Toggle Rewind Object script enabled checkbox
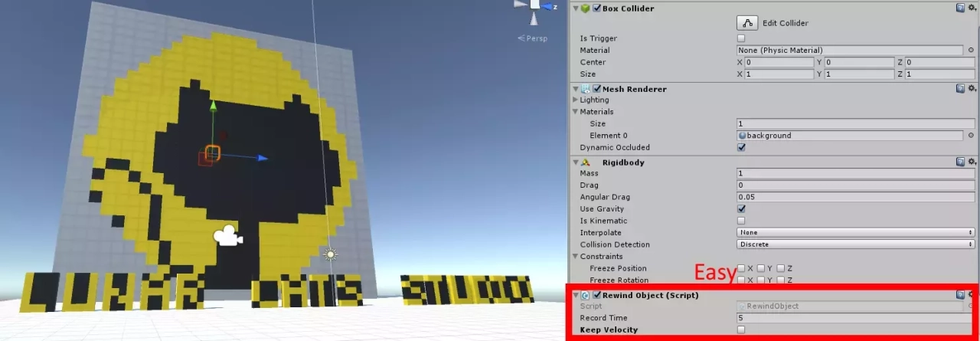 coord(596,295)
